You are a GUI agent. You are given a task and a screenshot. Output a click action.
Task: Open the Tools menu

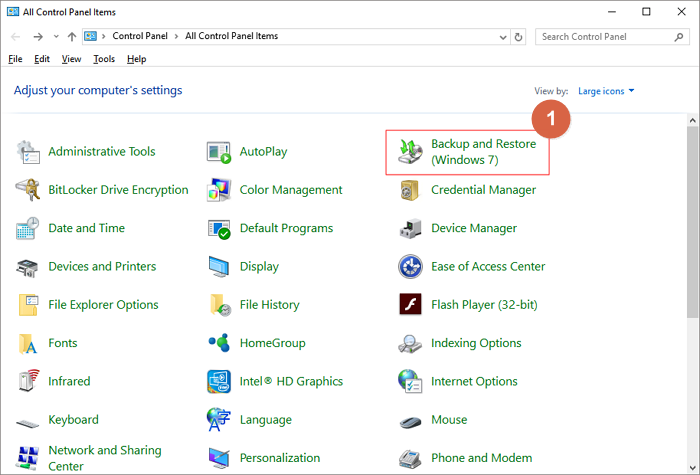point(104,59)
